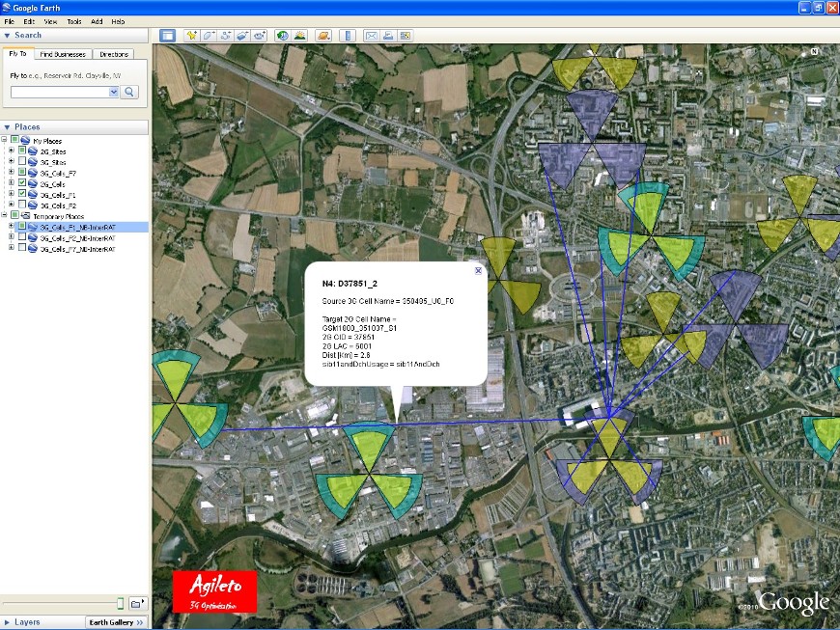Open the Tools menu
Image resolution: width=840 pixels, height=630 pixels.
74,21
